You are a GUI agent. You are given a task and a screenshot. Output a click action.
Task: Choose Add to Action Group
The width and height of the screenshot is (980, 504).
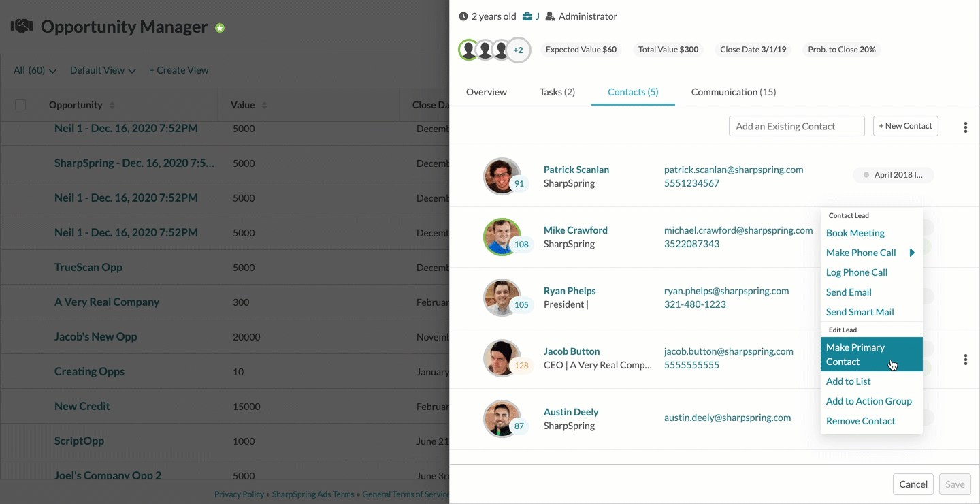(869, 401)
